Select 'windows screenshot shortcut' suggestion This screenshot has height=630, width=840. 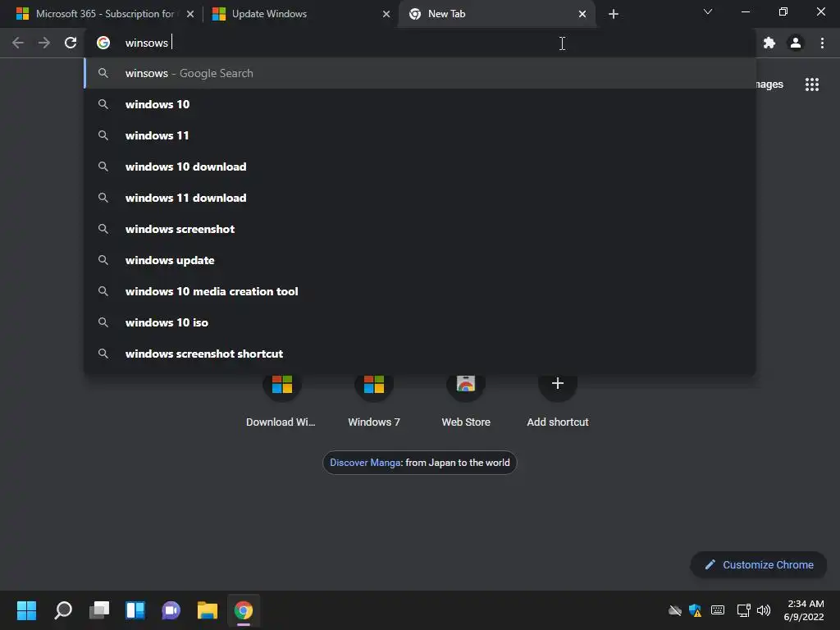pos(420,354)
